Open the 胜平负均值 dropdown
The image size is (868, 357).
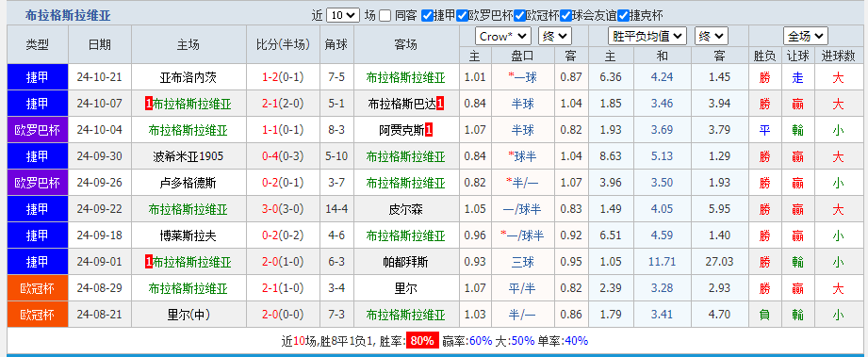tap(647, 37)
